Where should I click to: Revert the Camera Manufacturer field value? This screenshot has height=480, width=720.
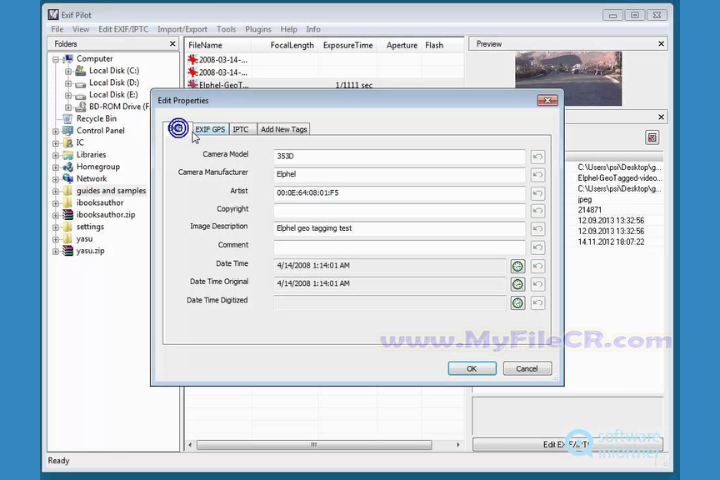tap(538, 175)
